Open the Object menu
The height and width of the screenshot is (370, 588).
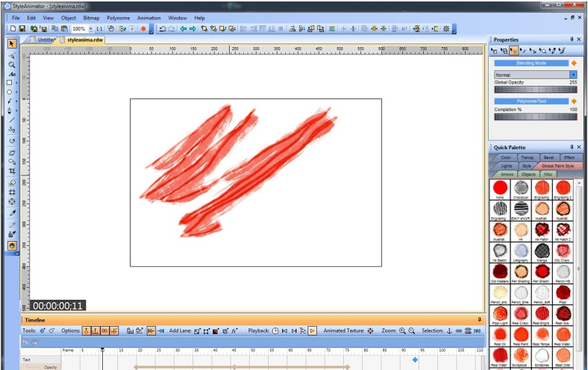pos(68,18)
